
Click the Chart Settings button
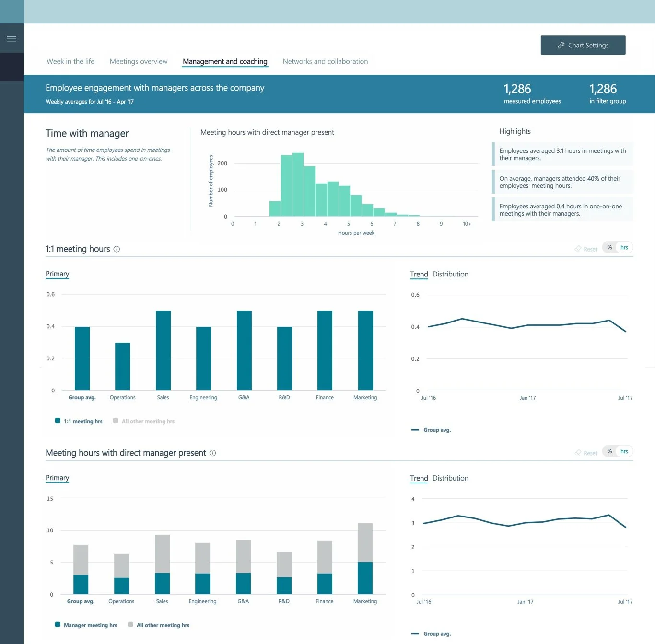(x=583, y=45)
